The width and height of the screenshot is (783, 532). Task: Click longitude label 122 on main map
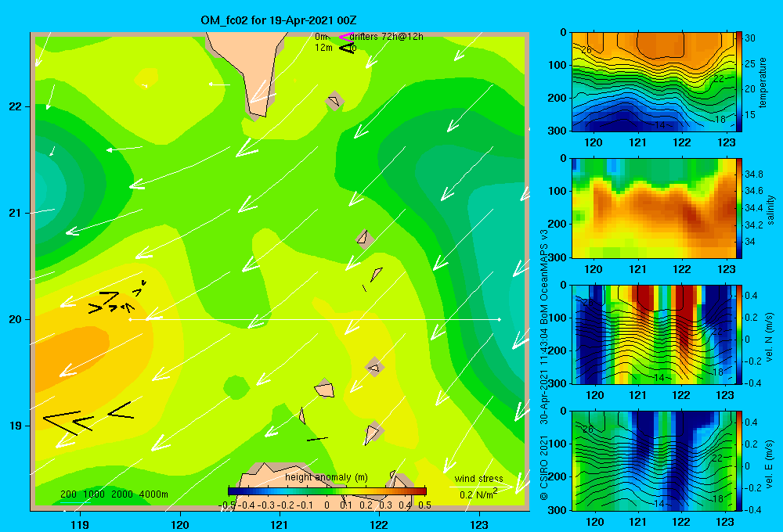coord(379,524)
